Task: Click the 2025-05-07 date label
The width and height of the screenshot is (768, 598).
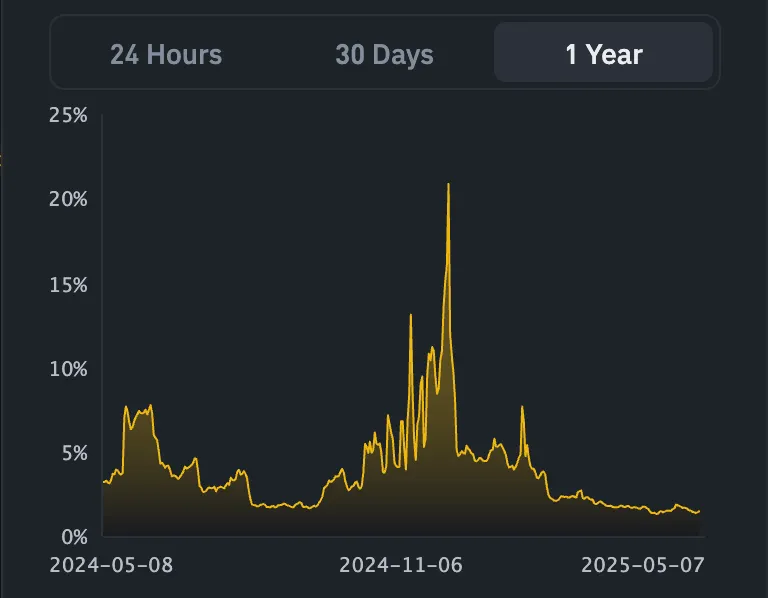Action: (x=643, y=565)
